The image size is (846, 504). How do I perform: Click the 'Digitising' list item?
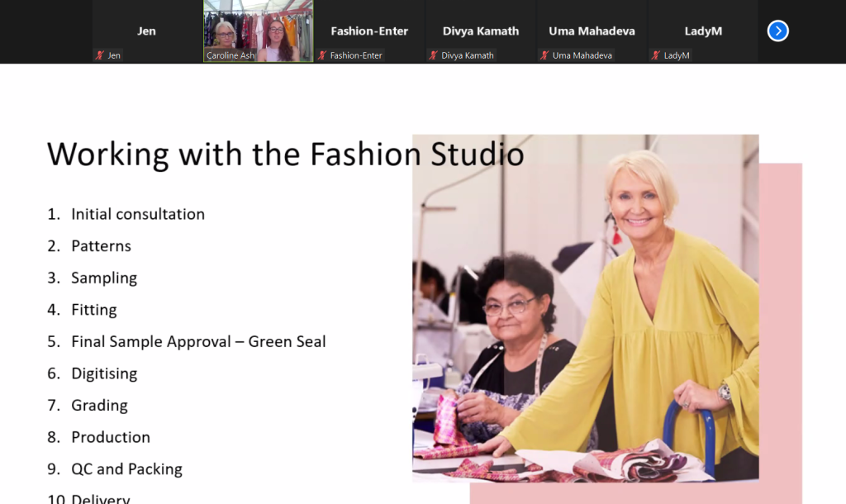104,373
